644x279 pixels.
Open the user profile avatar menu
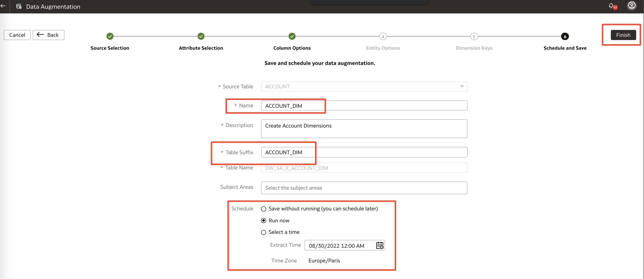coord(632,6)
